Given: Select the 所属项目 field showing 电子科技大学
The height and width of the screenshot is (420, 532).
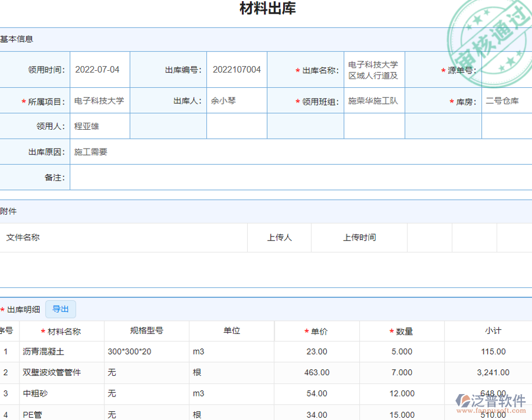Looking at the screenshot, I should coord(98,100).
